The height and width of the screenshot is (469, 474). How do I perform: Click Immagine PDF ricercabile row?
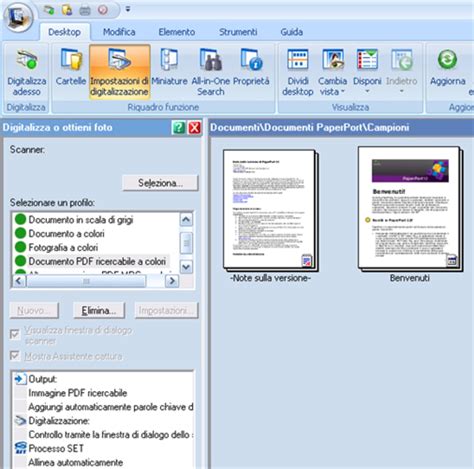[78, 393]
